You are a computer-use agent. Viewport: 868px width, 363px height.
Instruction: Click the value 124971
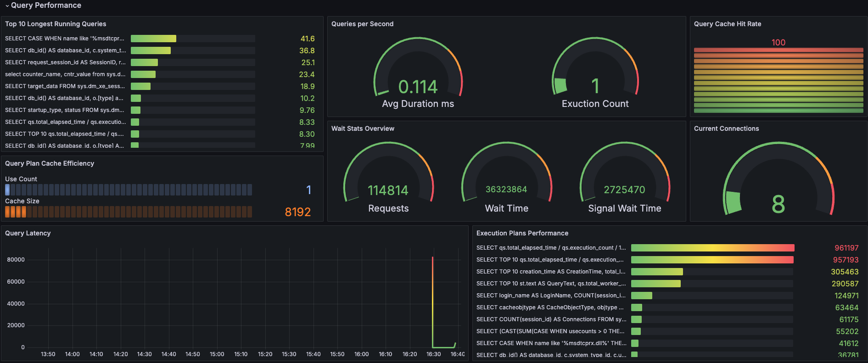(x=846, y=296)
